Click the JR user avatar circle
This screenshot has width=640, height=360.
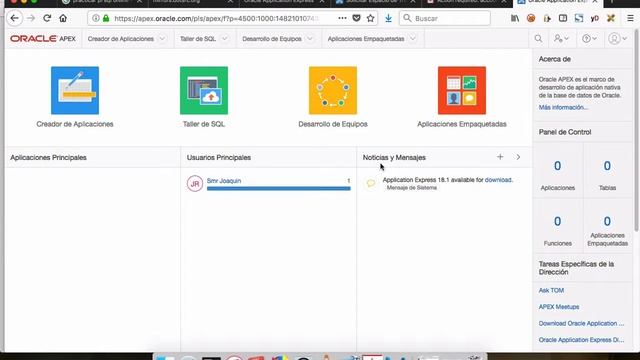195,184
